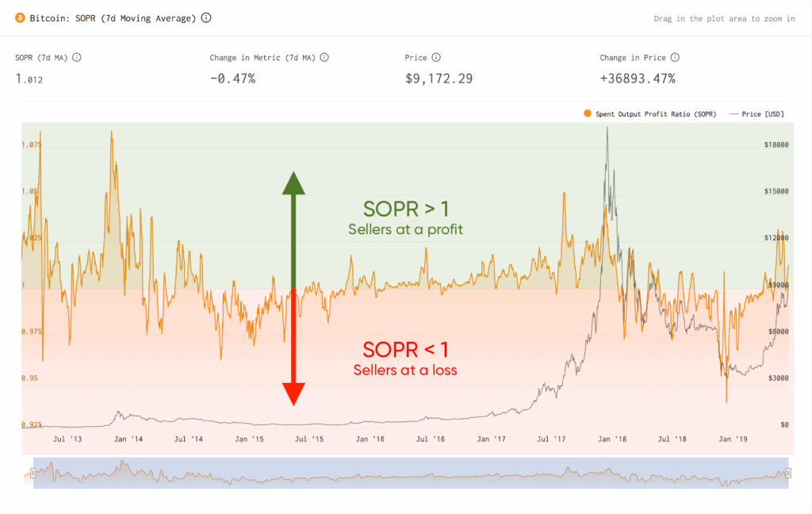Grab the left range navigator handle

point(33,473)
